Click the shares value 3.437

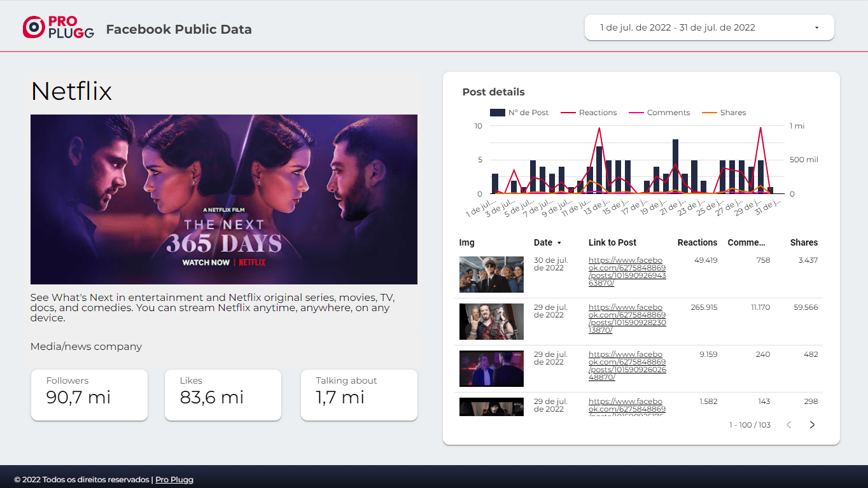(x=808, y=260)
